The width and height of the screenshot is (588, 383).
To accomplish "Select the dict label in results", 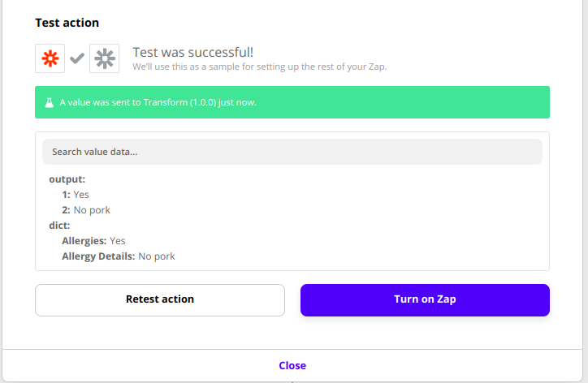I will tap(59, 226).
